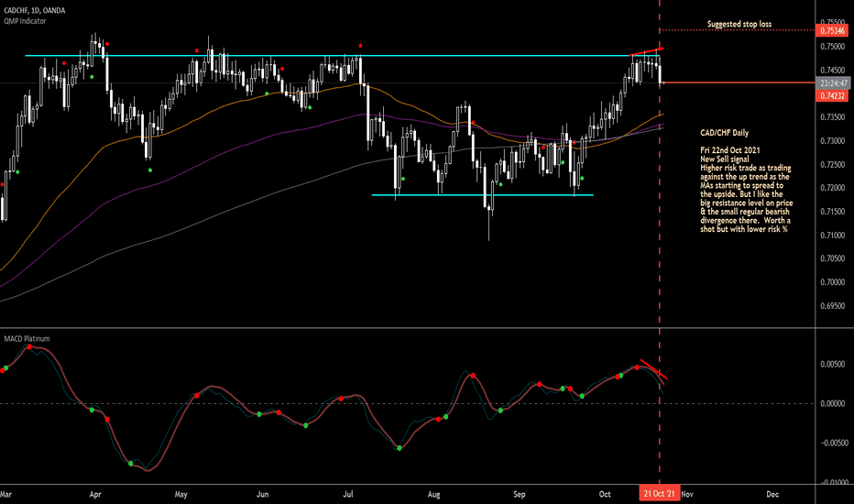854x504 pixels.
Task: Click the 0.73500 price axis value
Action: click(833, 117)
